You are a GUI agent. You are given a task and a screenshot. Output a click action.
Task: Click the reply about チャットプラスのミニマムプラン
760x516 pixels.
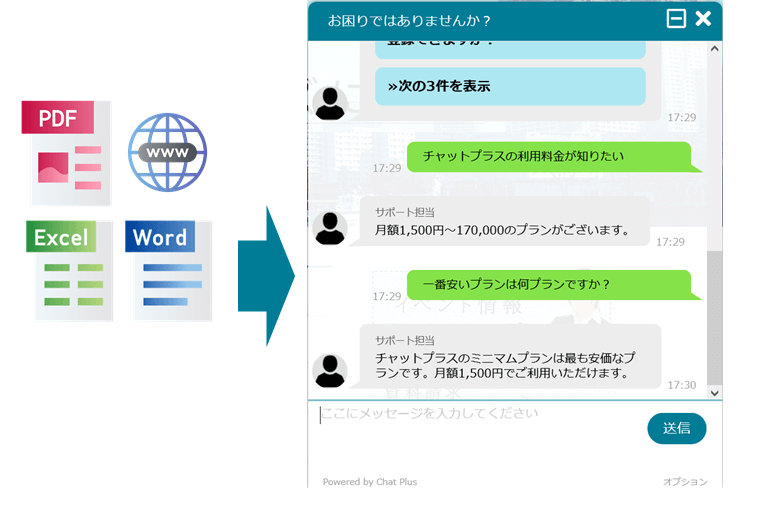pyautogui.click(x=510, y=356)
